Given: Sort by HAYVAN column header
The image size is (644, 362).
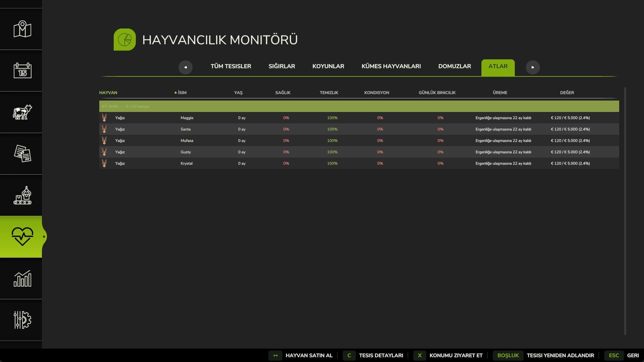Looking at the screenshot, I should (x=108, y=93).
